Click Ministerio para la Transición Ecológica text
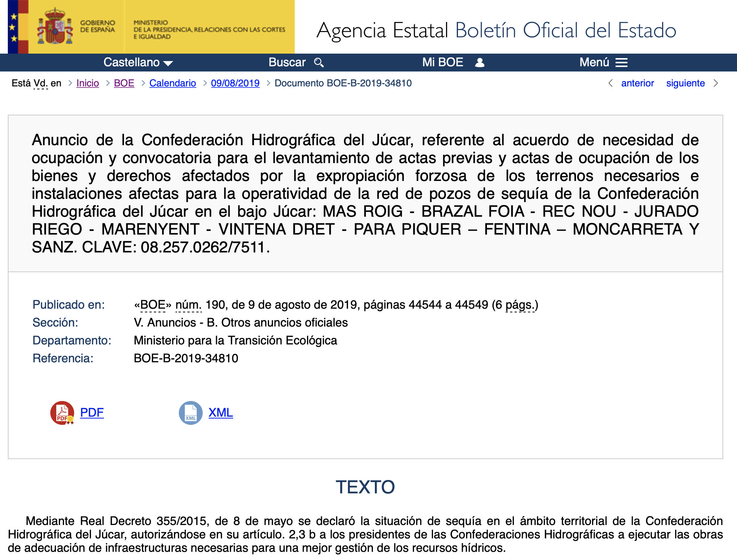This screenshot has height=560, width=737. (x=235, y=340)
